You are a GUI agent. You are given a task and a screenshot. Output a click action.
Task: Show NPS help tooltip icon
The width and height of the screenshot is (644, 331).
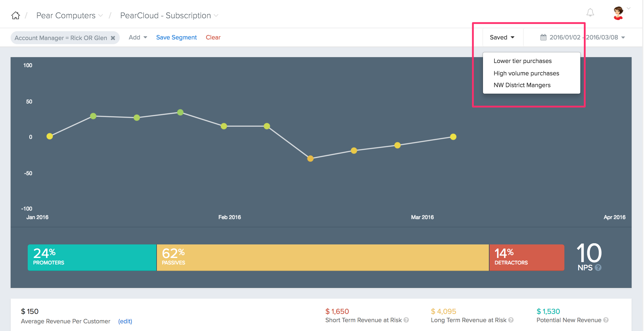598,268
